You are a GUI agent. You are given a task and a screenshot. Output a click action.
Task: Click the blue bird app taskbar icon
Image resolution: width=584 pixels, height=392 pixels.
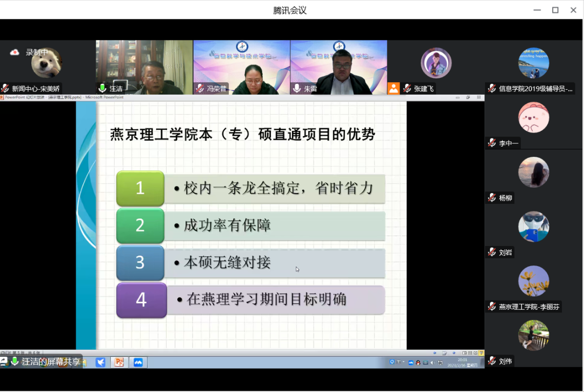click(x=101, y=362)
